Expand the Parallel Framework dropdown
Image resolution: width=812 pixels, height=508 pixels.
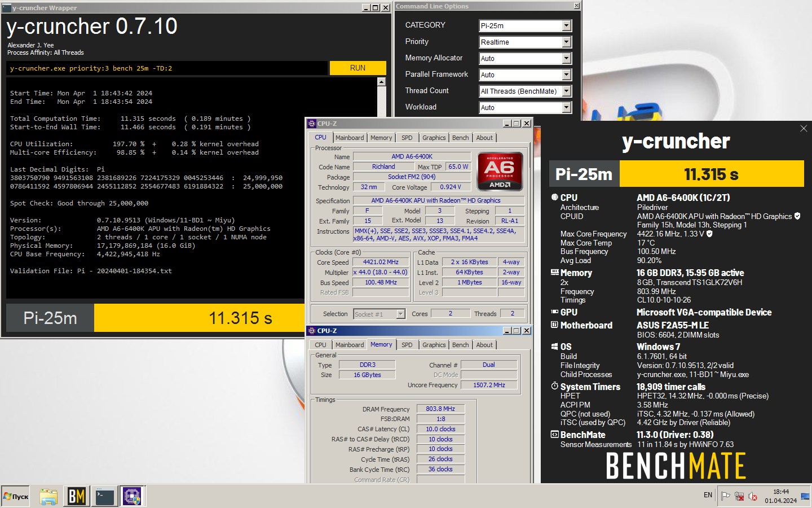pos(567,75)
